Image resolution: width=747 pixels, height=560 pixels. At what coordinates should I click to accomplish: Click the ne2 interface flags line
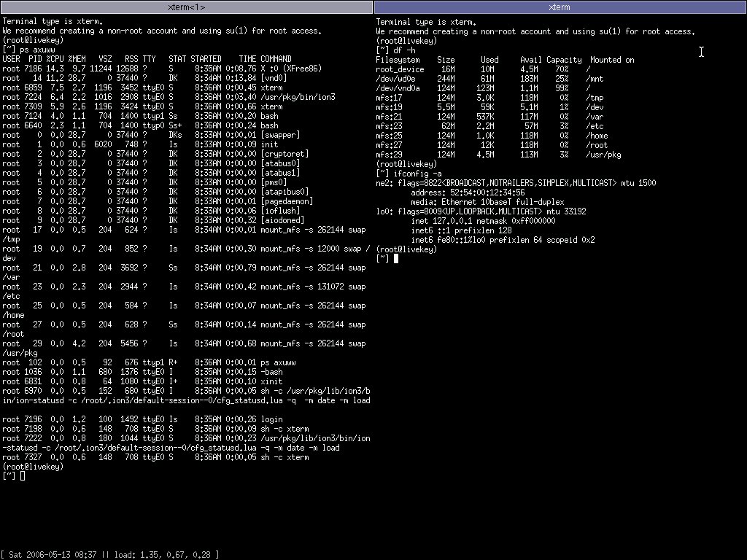[515, 182]
